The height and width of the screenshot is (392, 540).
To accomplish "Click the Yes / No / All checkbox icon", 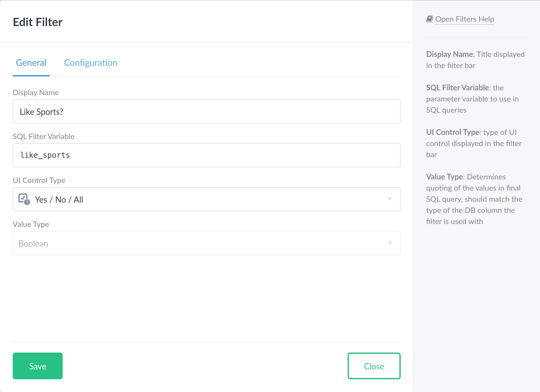I will click(24, 199).
